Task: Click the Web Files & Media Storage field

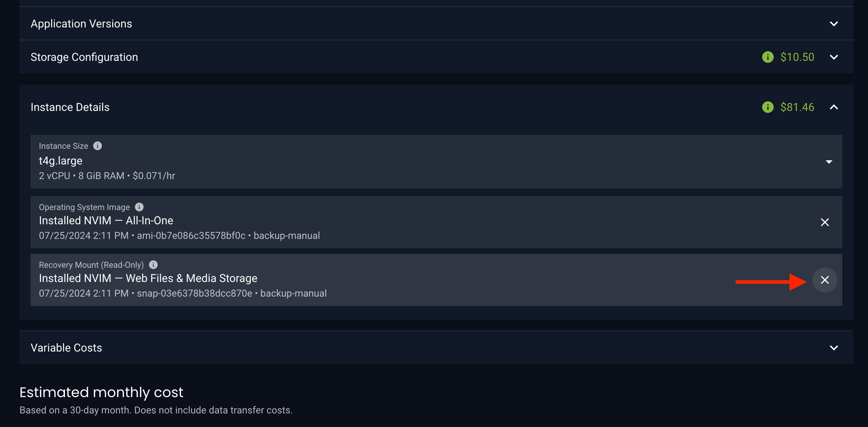Action: click(382, 280)
